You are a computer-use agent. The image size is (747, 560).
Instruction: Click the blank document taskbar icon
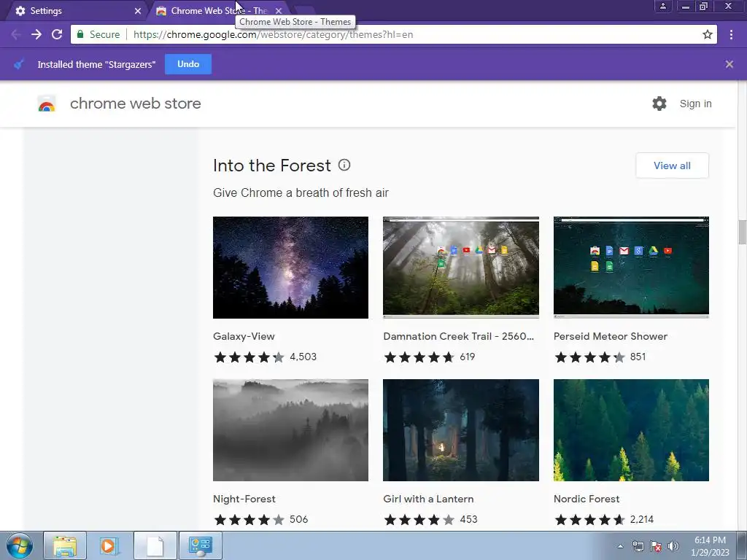(155, 545)
